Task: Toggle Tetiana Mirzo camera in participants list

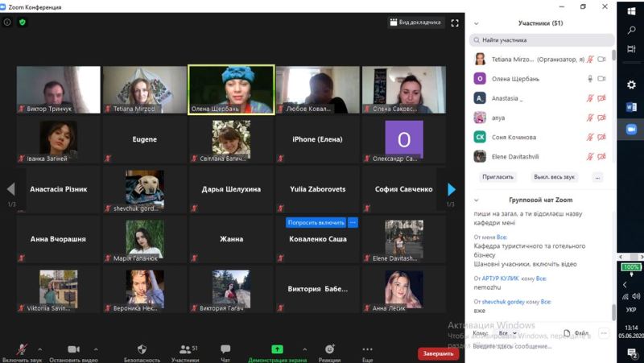Action: pos(601,59)
